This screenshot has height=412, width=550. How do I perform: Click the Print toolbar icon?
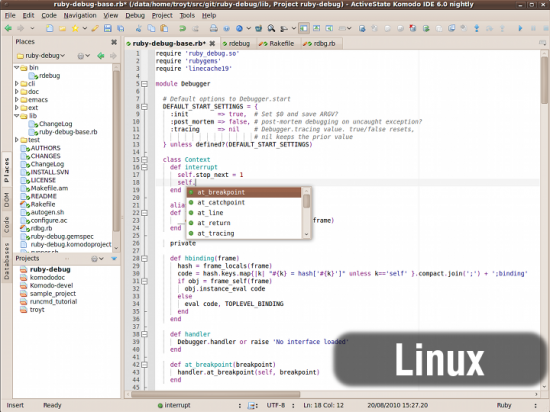pyautogui.click(x=213, y=28)
